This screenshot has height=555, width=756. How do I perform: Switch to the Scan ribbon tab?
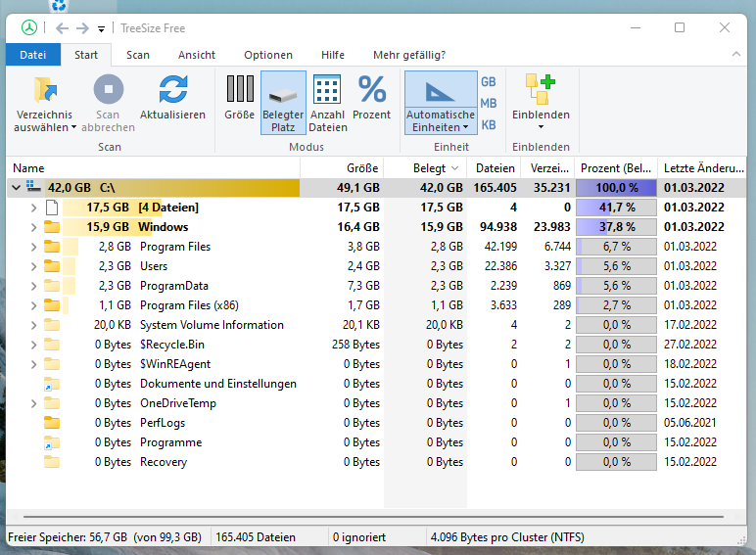(138, 55)
